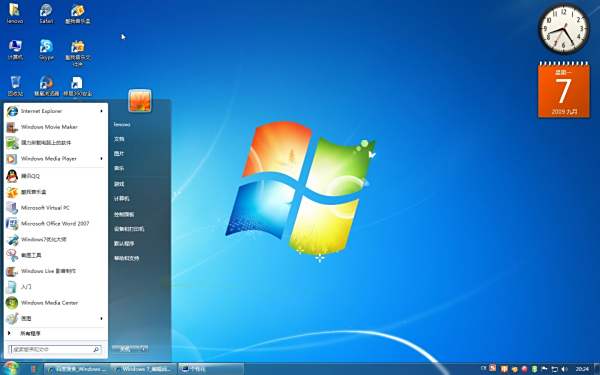Launch Windows Live movie maker entry
This screenshot has height=375, width=600.
55,271
